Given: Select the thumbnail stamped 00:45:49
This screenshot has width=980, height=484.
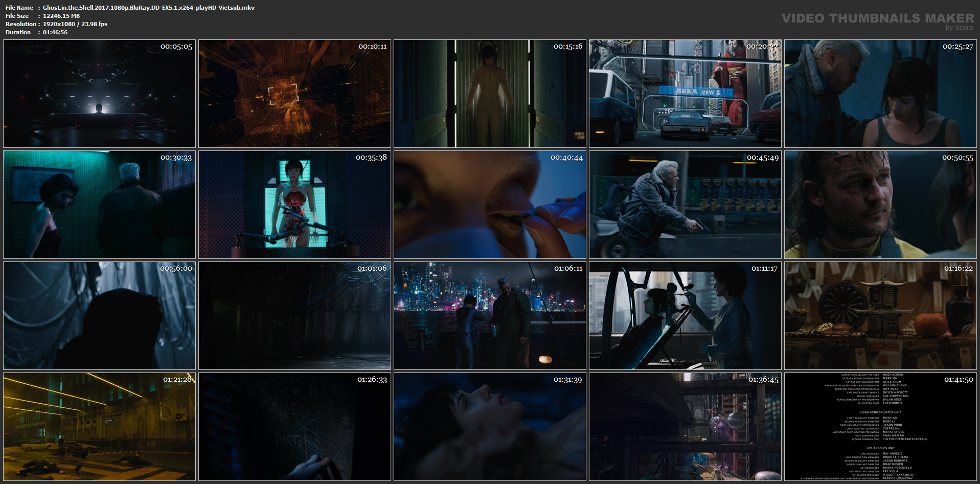Looking at the screenshot, I should pos(685,205).
